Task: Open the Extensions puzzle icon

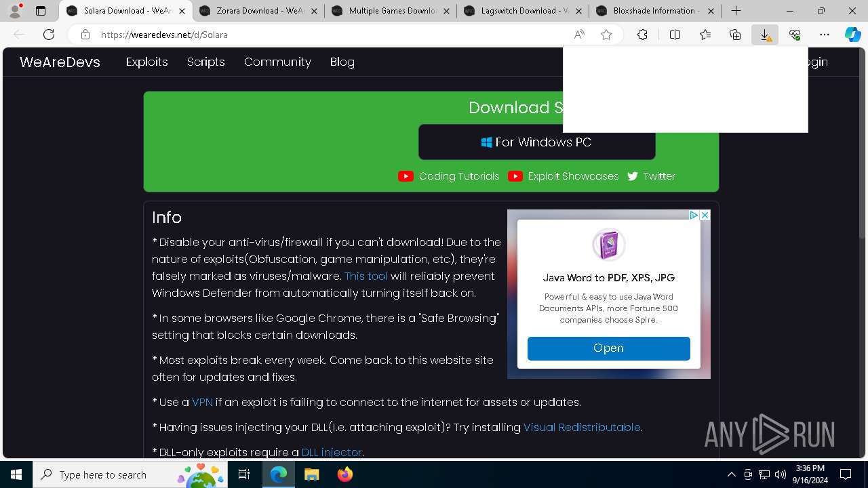Action: [642, 35]
